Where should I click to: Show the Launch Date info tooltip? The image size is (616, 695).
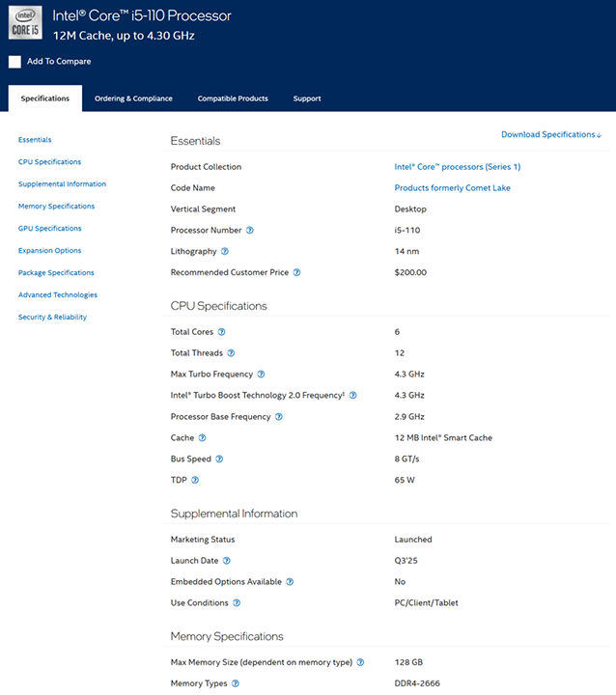pyautogui.click(x=227, y=561)
